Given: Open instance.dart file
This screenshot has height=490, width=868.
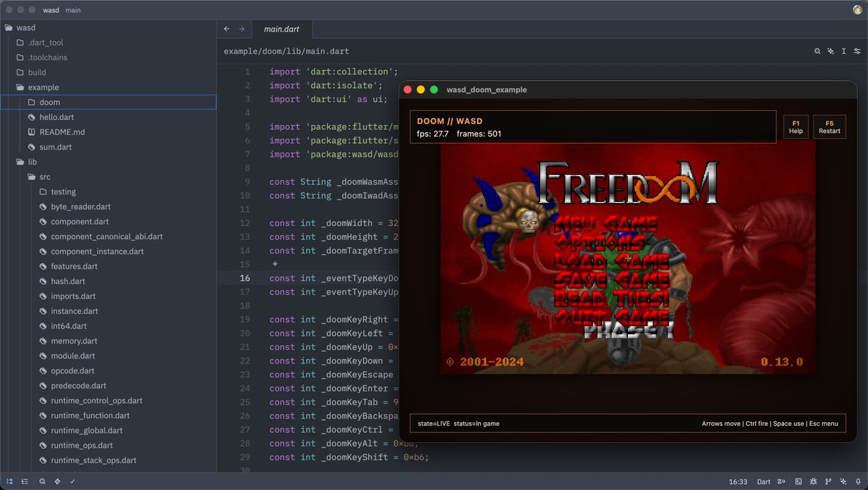Looking at the screenshot, I should coord(109,311).
